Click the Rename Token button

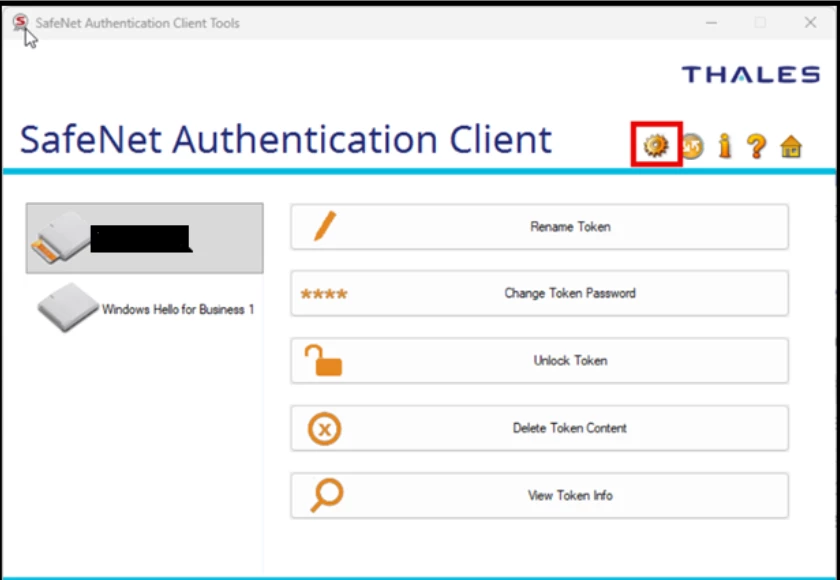539,227
